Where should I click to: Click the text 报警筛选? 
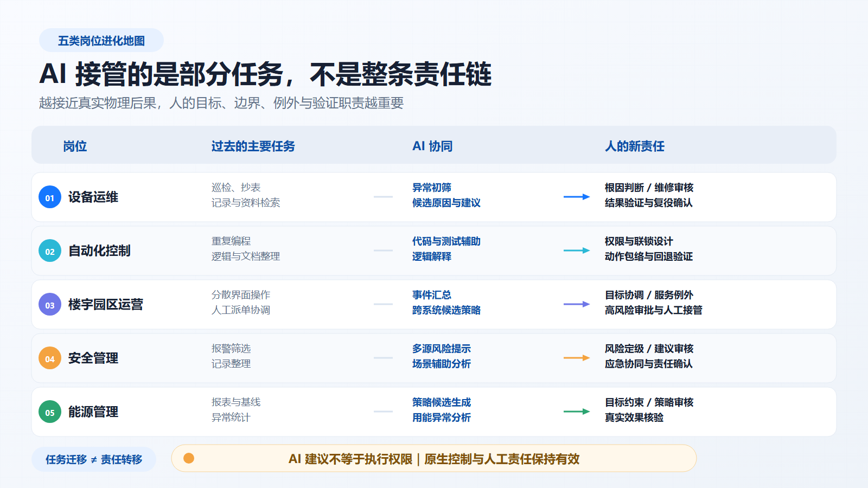point(231,348)
